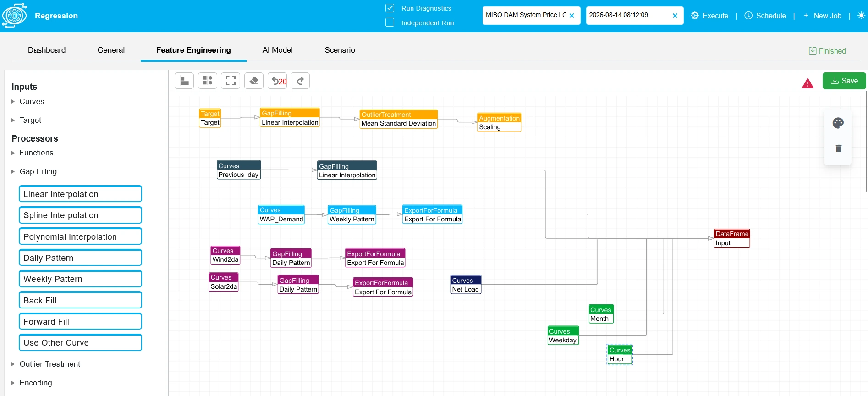Click the DataFrame Input node
The width and height of the screenshot is (868, 396).
732,238
